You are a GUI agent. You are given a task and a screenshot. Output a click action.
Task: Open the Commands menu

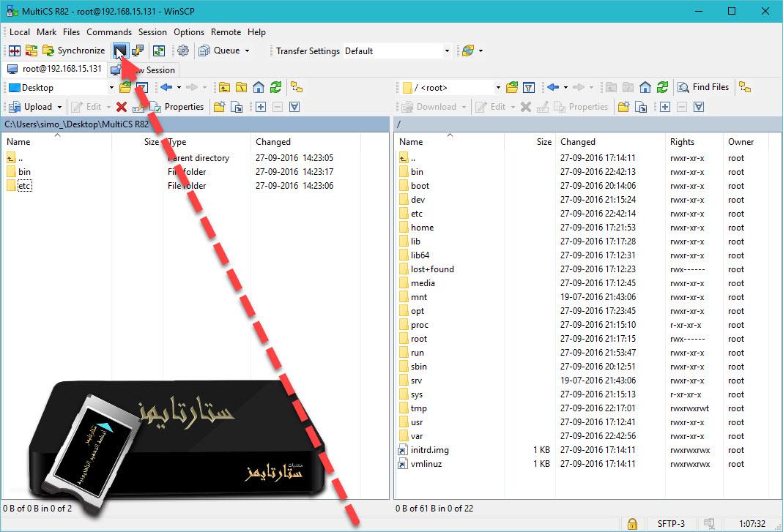click(109, 32)
